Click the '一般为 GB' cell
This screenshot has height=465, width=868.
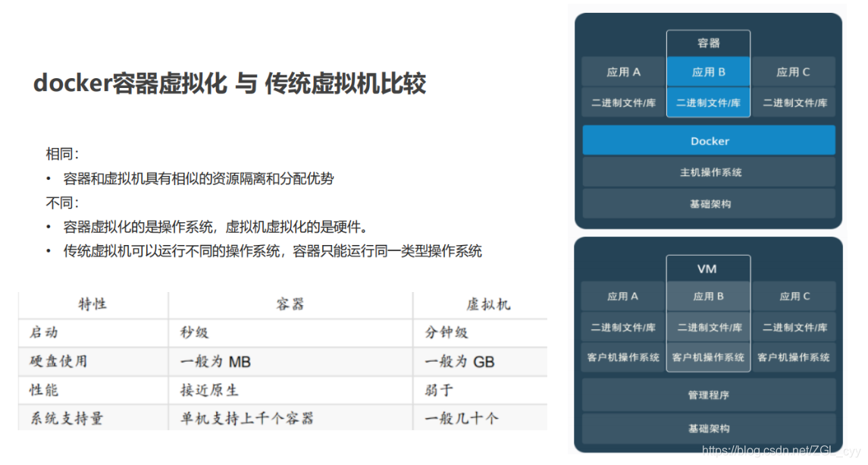(459, 362)
